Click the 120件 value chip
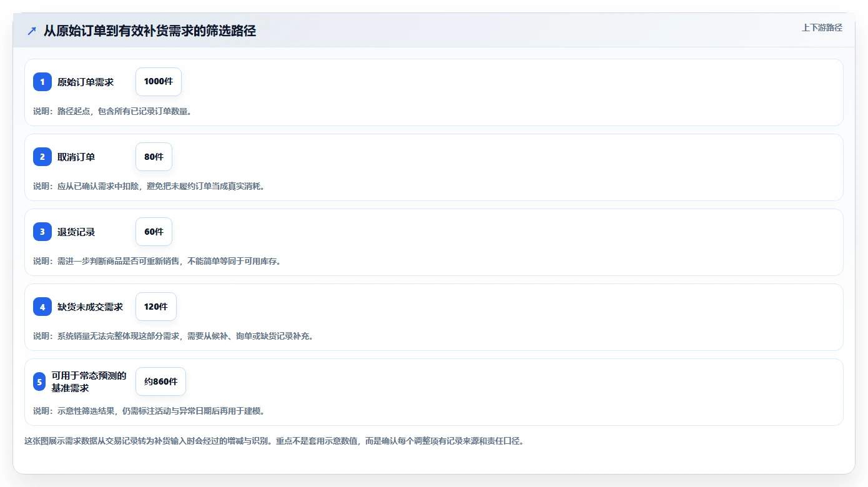The height and width of the screenshot is (487, 868). click(156, 307)
